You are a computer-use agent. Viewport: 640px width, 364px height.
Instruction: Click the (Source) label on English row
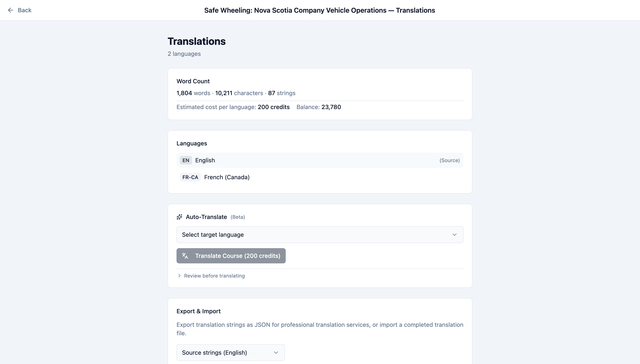(x=449, y=160)
